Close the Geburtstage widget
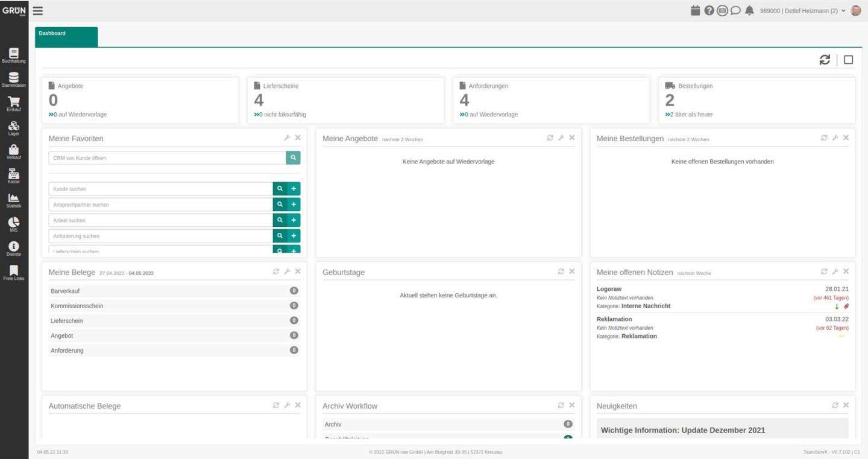This screenshot has width=868, height=459. [571, 272]
